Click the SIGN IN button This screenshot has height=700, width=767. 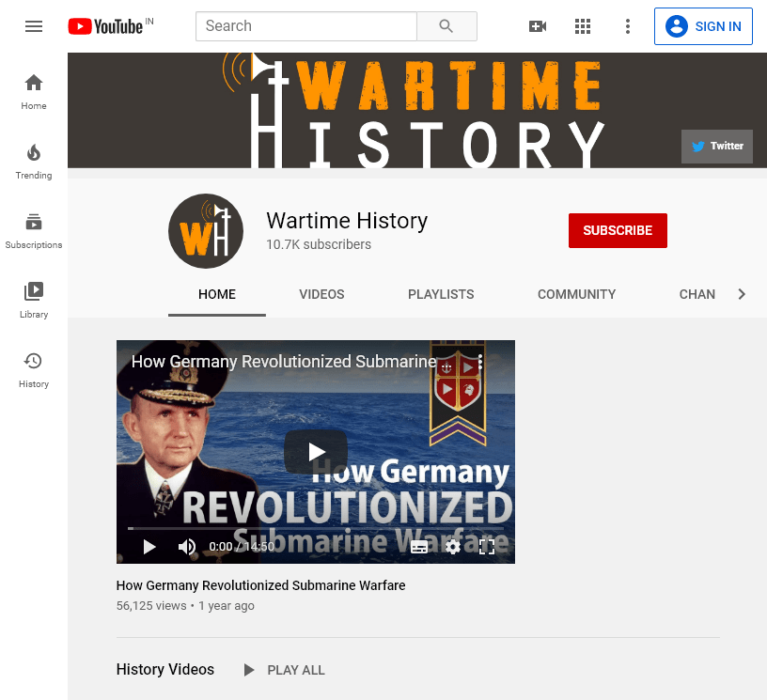coord(703,26)
